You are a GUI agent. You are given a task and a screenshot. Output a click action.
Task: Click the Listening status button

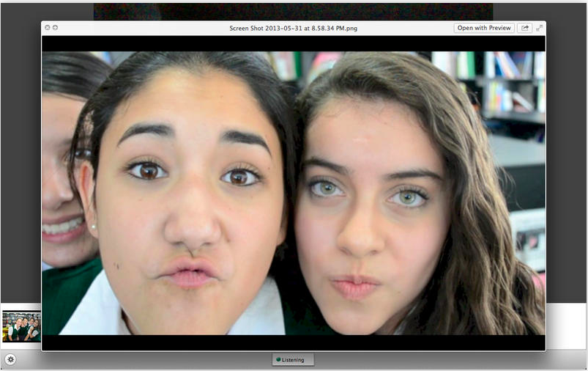(293, 360)
